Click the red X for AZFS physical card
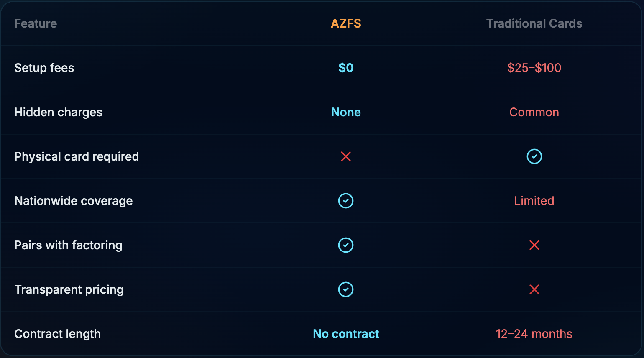644x358 pixels. 346,156
